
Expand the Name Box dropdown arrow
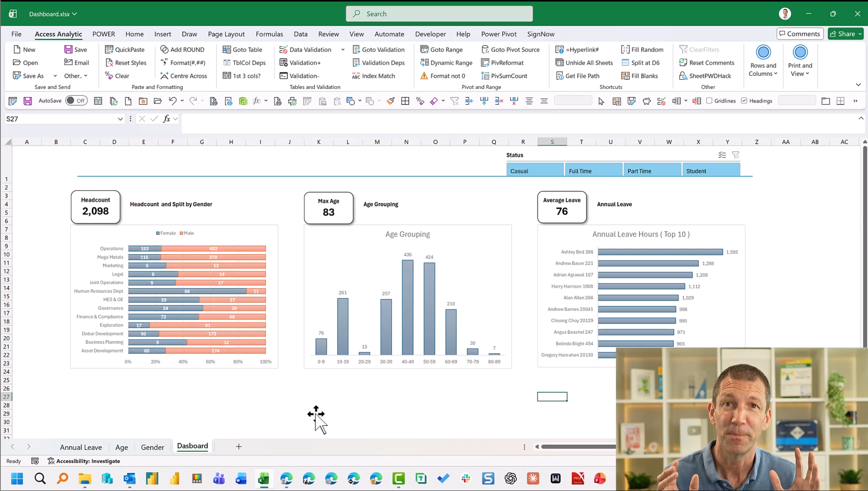coord(120,119)
